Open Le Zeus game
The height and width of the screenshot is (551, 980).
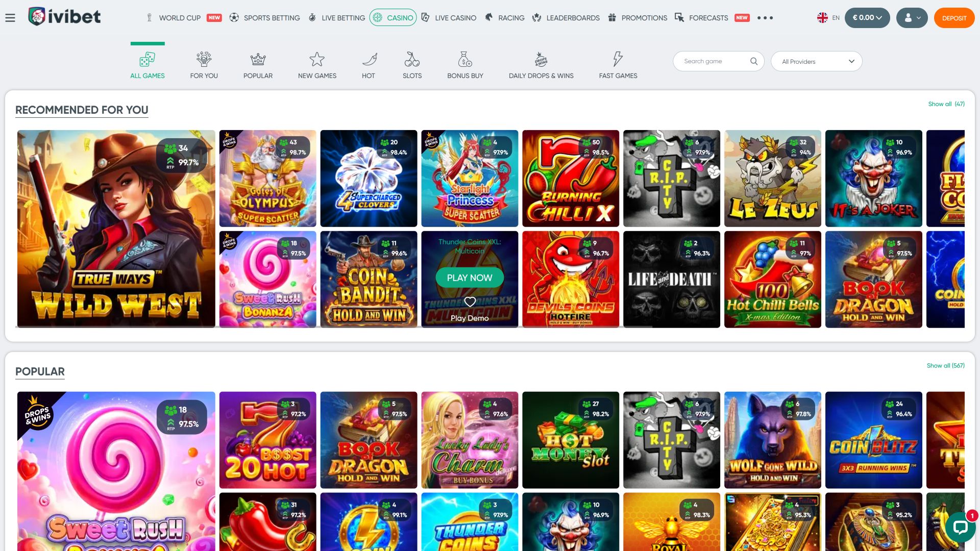773,179
